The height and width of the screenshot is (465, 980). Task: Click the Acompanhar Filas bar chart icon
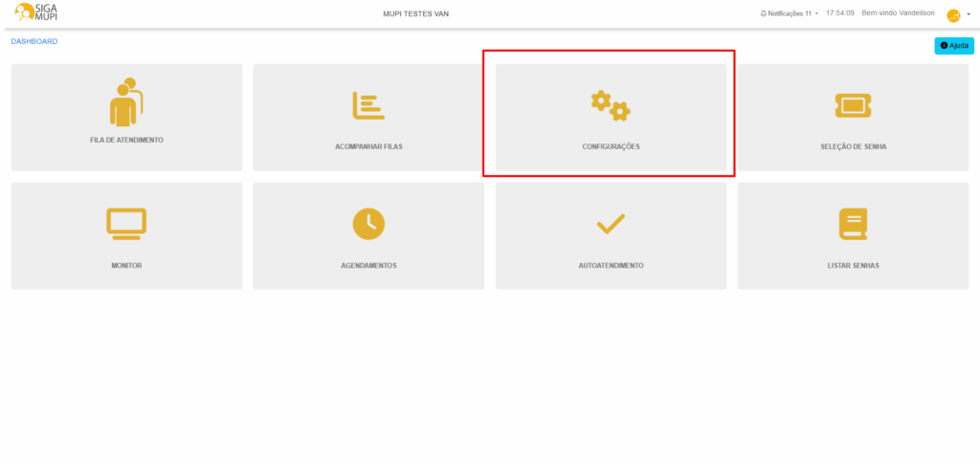pos(368,105)
